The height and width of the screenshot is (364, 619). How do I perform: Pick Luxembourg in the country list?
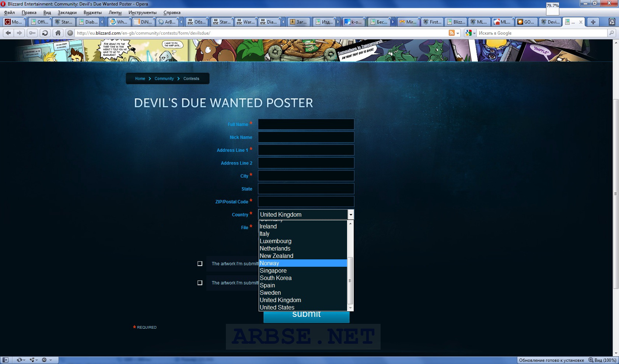point(303,241)
